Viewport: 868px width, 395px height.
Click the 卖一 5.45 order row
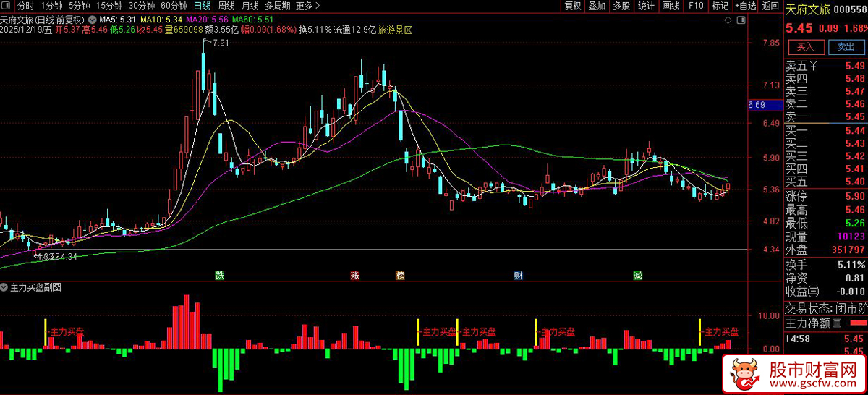pyautogui.click(x=825, y=117)
